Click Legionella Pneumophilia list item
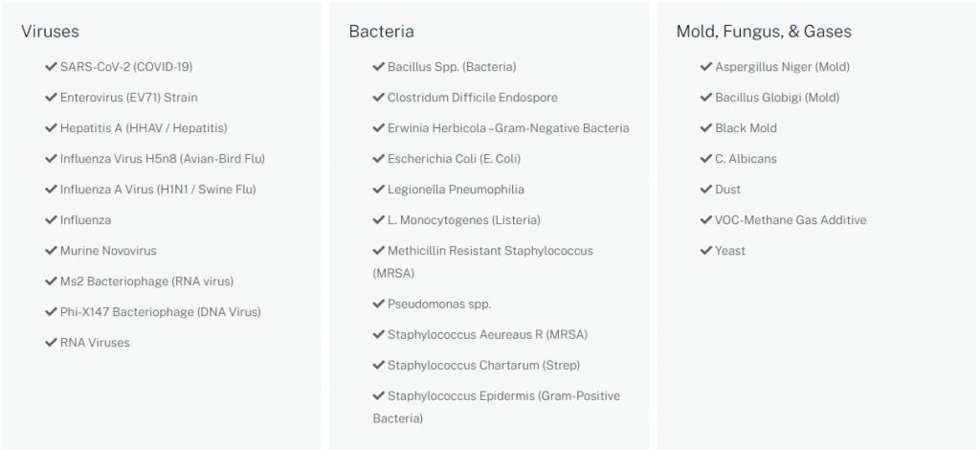980x450 pixels. pyautogui.click(x=456, y=190)
